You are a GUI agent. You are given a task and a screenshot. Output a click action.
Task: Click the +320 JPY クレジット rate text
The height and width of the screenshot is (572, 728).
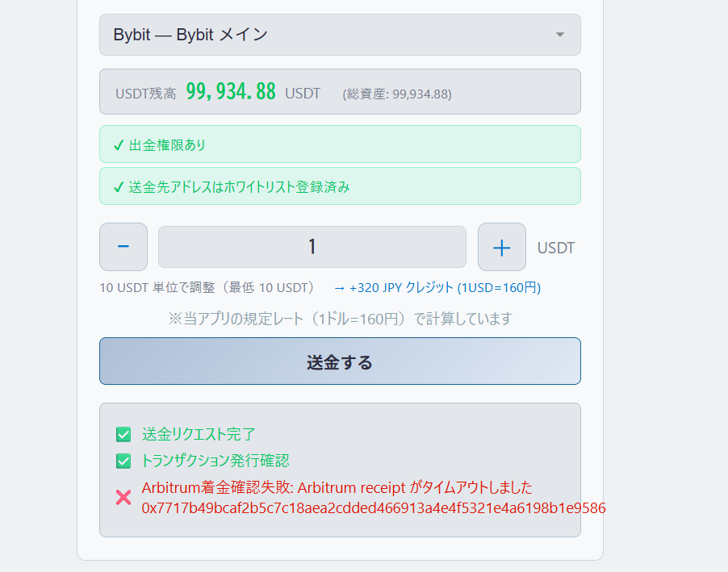tap(437, 288)
